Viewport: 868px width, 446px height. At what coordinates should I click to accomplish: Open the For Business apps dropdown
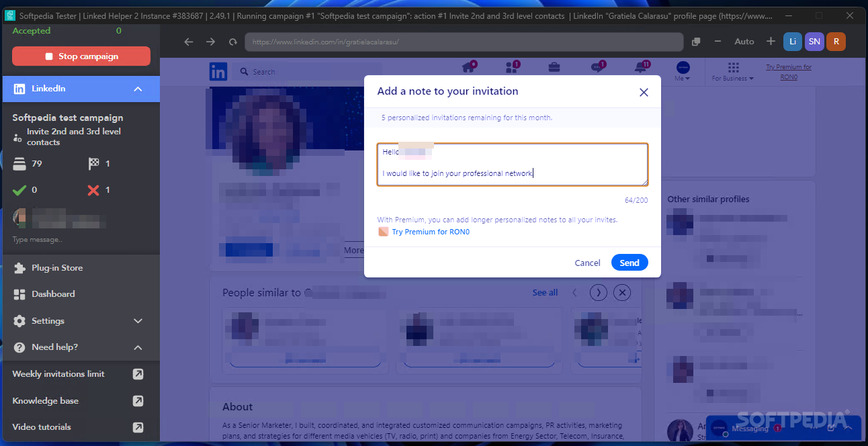(733, 72)
